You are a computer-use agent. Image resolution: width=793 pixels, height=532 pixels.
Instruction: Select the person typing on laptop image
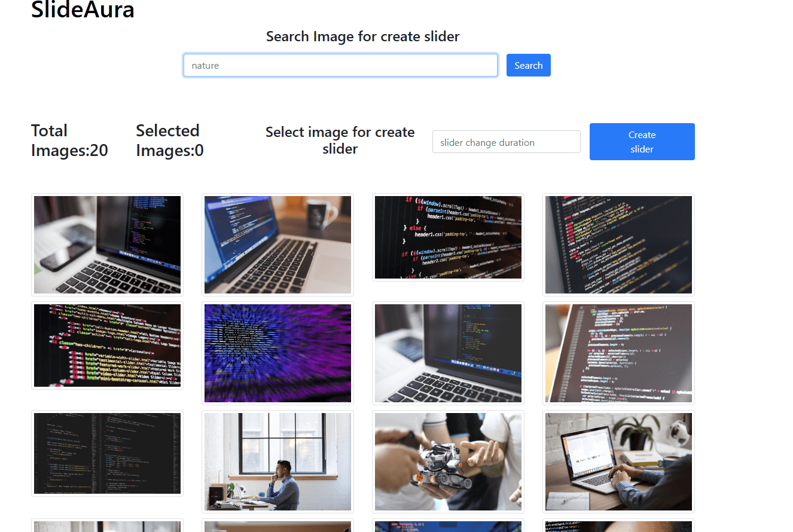click(618, 461)
